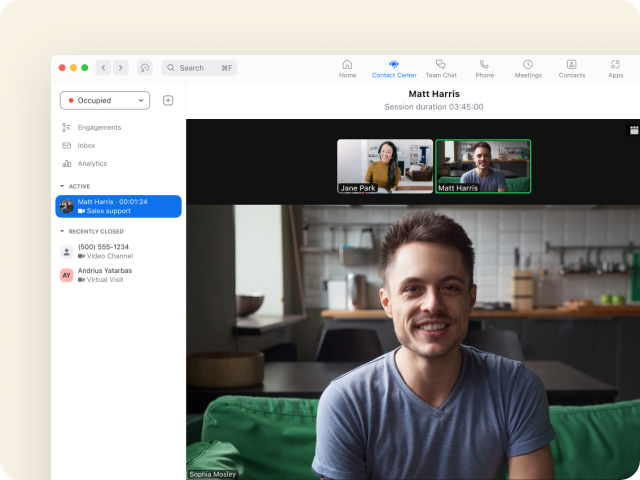Navigate forward with the right arrow
The width and height of the screenshot is (640, 480).
tap(121, 68)
